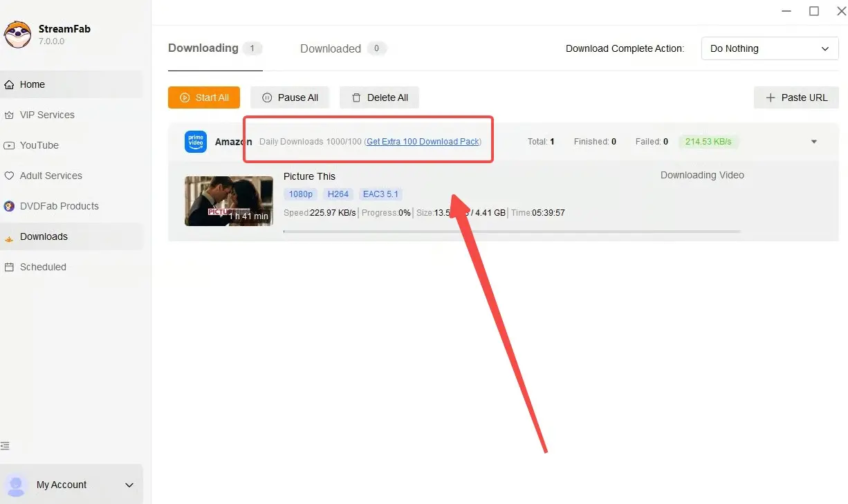The height and width of the screenshot is (504, 848).
Task: Click the Picture This thumbnail
Action: tap(229, 201)
